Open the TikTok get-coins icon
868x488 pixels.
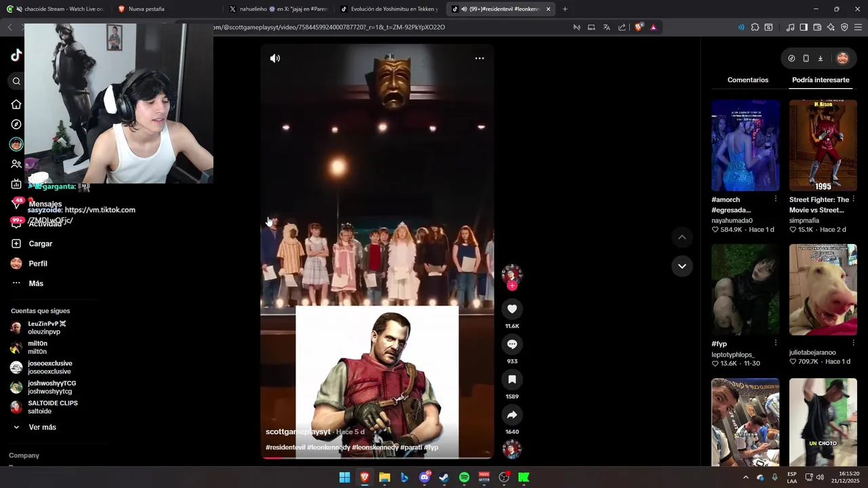791,58
